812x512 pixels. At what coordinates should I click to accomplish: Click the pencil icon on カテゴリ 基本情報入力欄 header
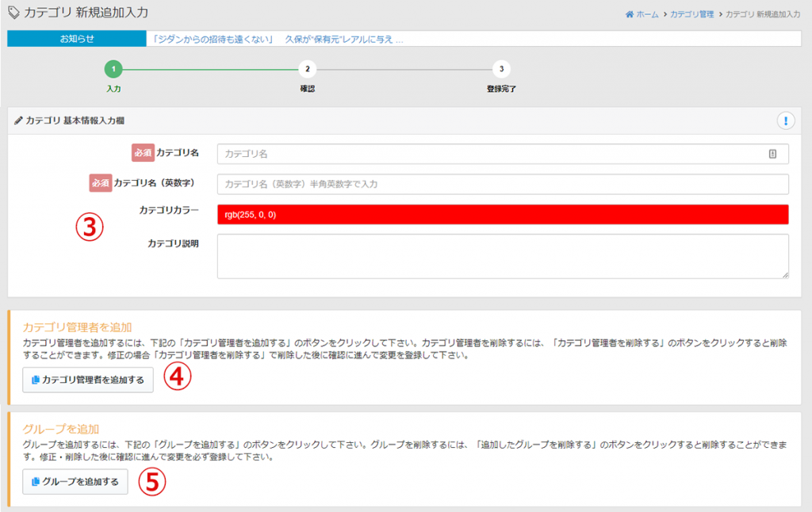click(18, 120)
